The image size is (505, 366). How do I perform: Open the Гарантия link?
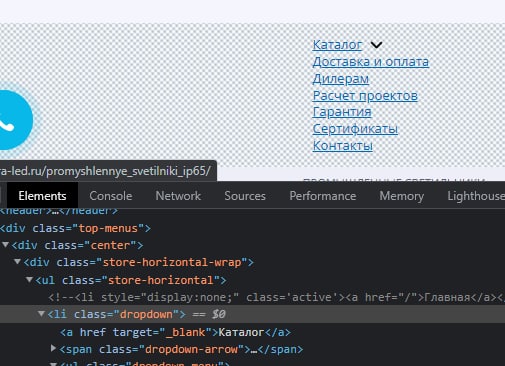(342, 112)
